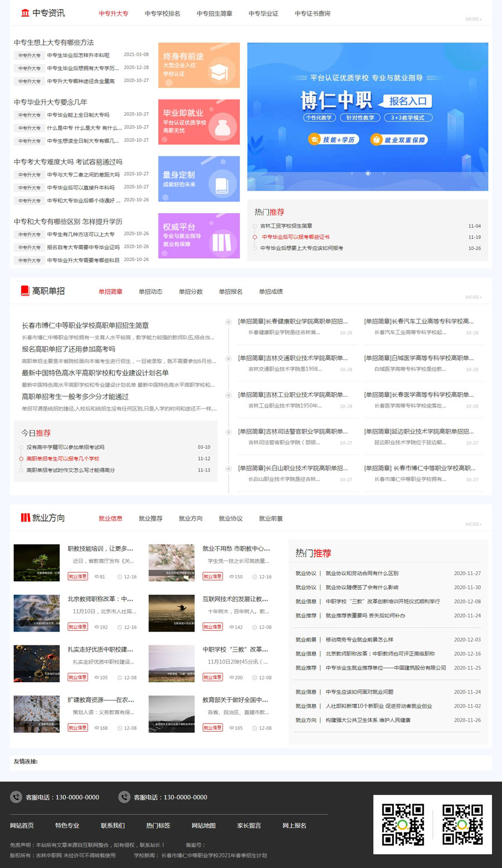This screenshot has height=868, width=502.
Task: Click the 报名入口 button on the banner
Action: (407, 101)
